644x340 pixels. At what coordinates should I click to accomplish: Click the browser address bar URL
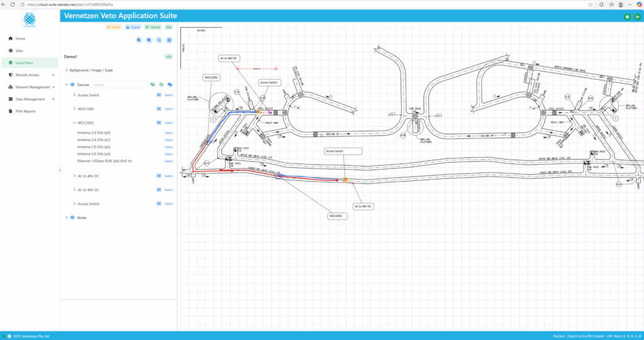point(70,4)
